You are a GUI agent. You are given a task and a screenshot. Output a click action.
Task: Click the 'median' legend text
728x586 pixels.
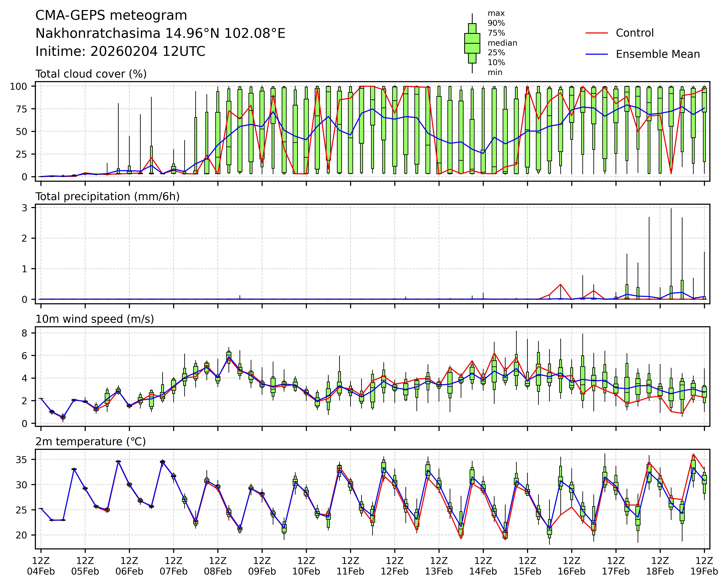(502, 43)
